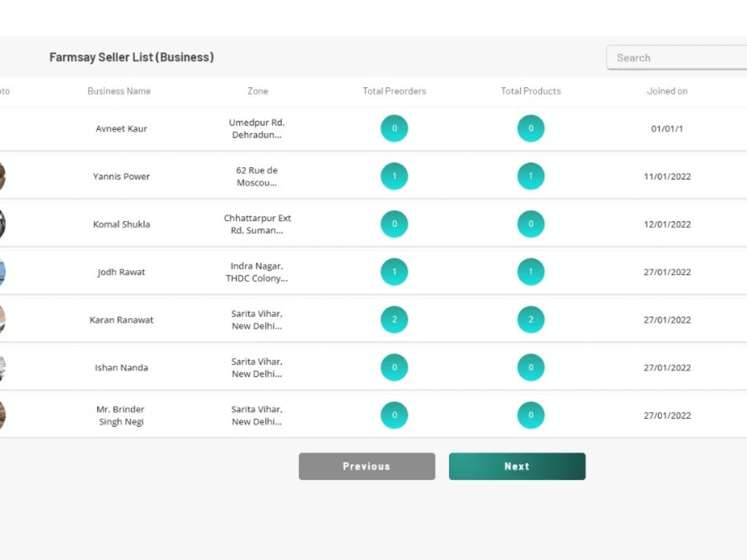This screenshot has width=747, height=560.
Task: Click the Total Products column header
Action: click(x=530, y=91)
